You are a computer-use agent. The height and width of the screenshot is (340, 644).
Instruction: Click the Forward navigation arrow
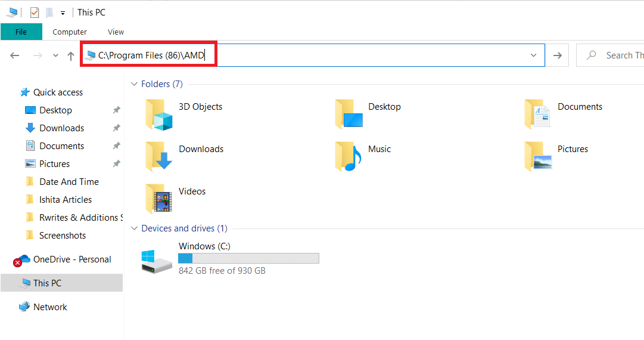point(38,55)
